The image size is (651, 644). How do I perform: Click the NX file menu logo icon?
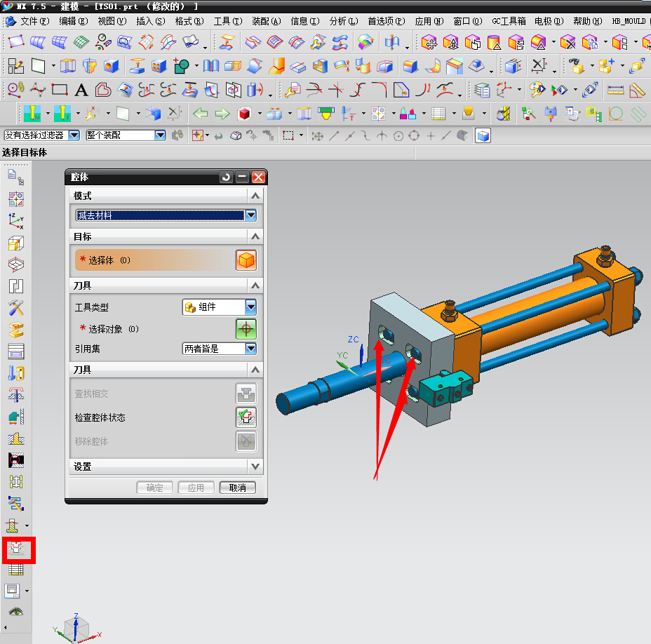click(x=10, y=21)
